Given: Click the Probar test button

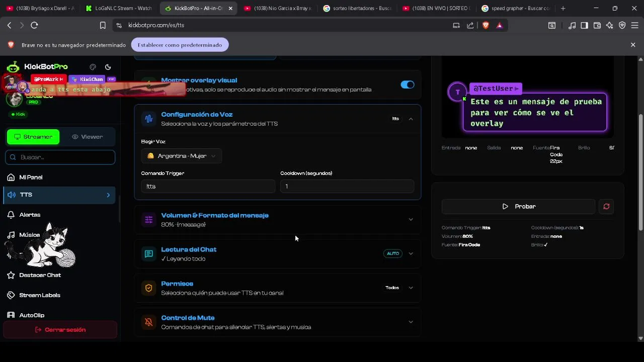Looking at the screenshot, I should (x=518, y=207).
